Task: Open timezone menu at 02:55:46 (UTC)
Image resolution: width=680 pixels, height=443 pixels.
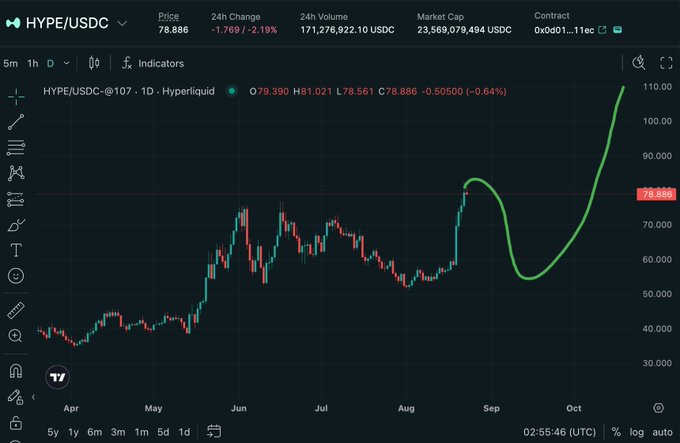Action: pyautogui.click(x=559, y=432)
